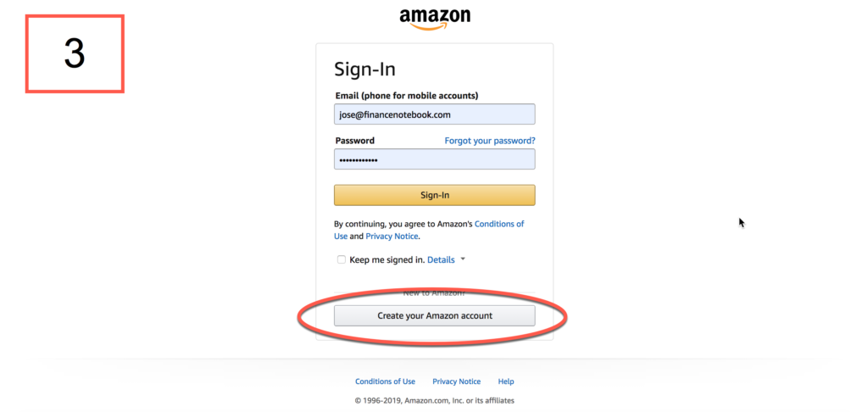The width and height of the screenshot is (868, 412).
Task: Open Conditions of Use in agreement text
Action: pyautogui.click(x=429, y=230)
